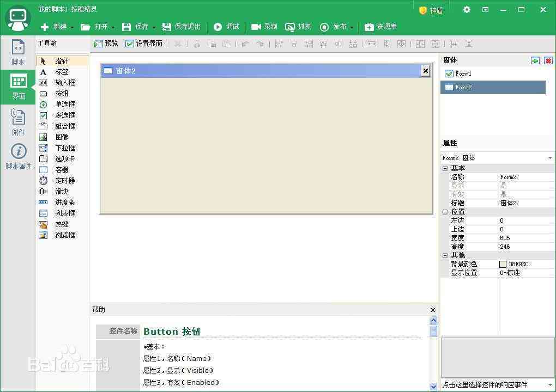Click the 保存 save button
The image size is (556, 392).
135,27
